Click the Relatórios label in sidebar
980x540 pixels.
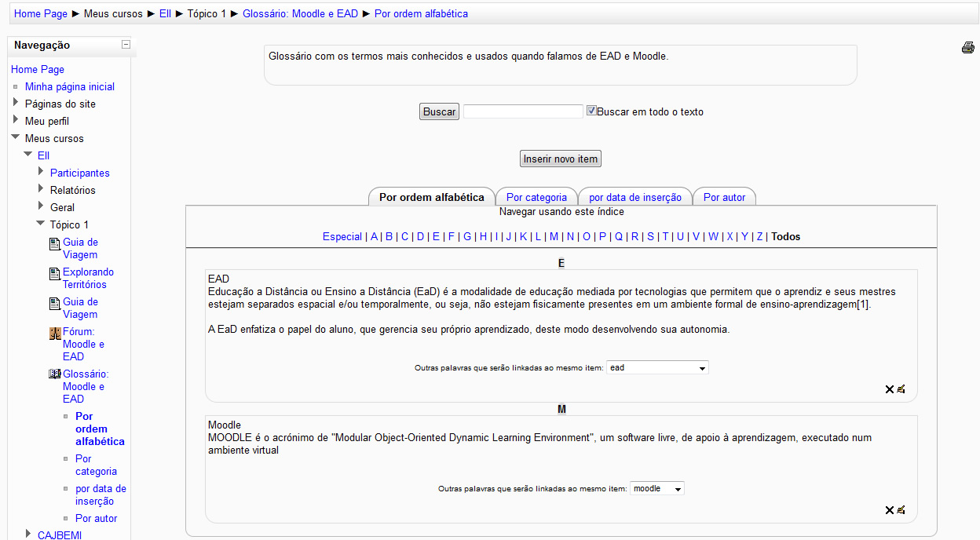tap(73, 190)
